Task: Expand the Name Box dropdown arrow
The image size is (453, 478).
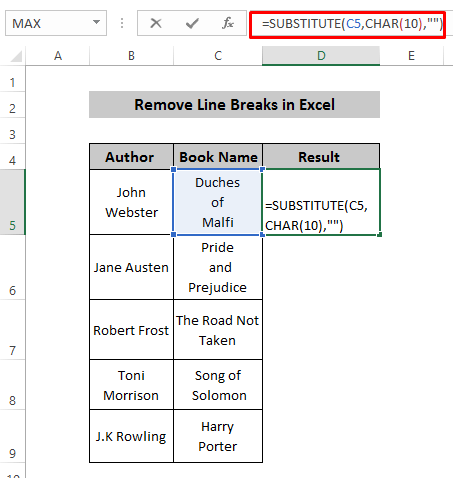Action: point(96,23)
